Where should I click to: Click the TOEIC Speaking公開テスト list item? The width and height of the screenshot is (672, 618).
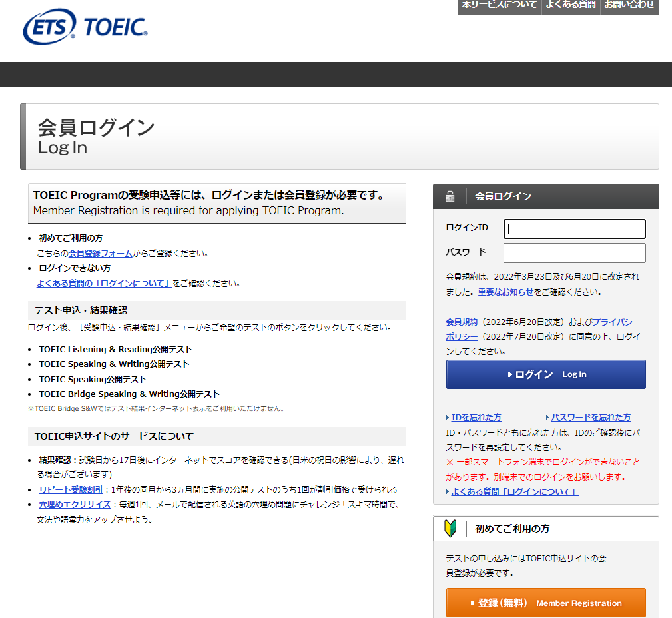(93, 380)
